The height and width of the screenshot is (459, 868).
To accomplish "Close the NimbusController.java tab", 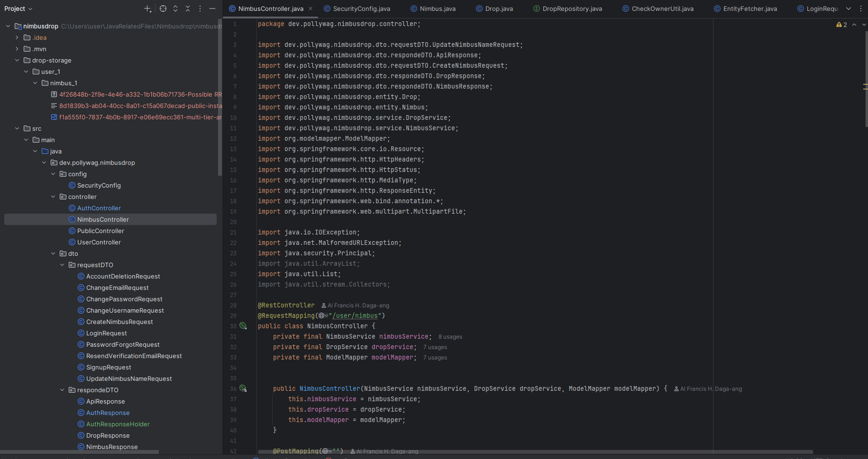I will (x=311, y=9).
